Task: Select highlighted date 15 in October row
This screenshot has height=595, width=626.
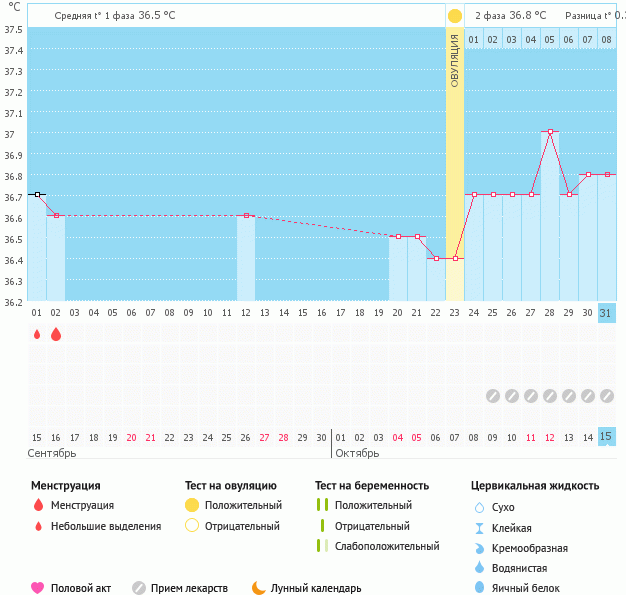Action: point(606,436)
